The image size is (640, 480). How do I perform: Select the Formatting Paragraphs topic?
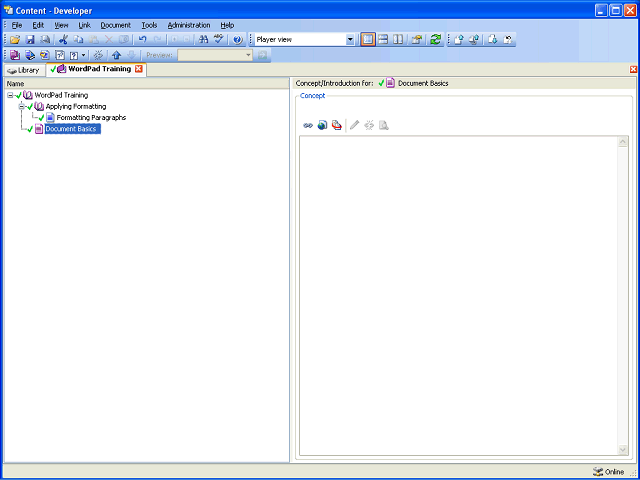click(91, 118)
